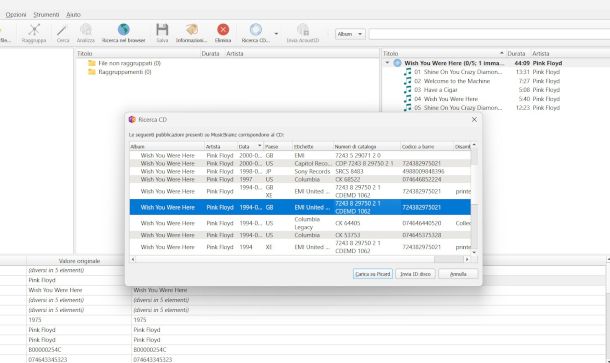Click the Cerca lookup toolbar icon

pyautogui.click(x=62, y=30)
